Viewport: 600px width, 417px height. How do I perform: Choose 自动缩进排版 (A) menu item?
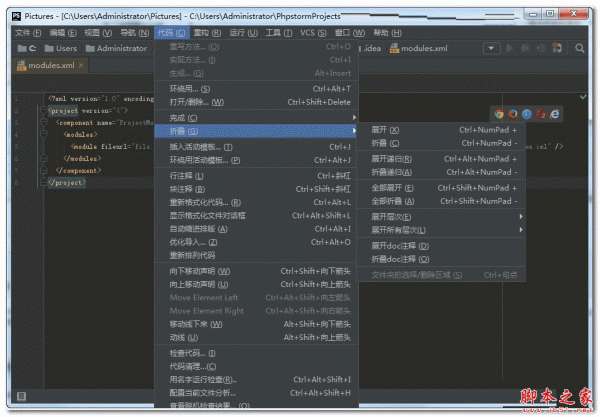[256, 229]
